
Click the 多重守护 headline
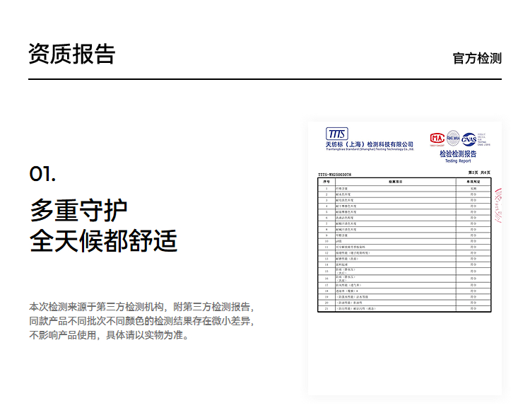78,210
